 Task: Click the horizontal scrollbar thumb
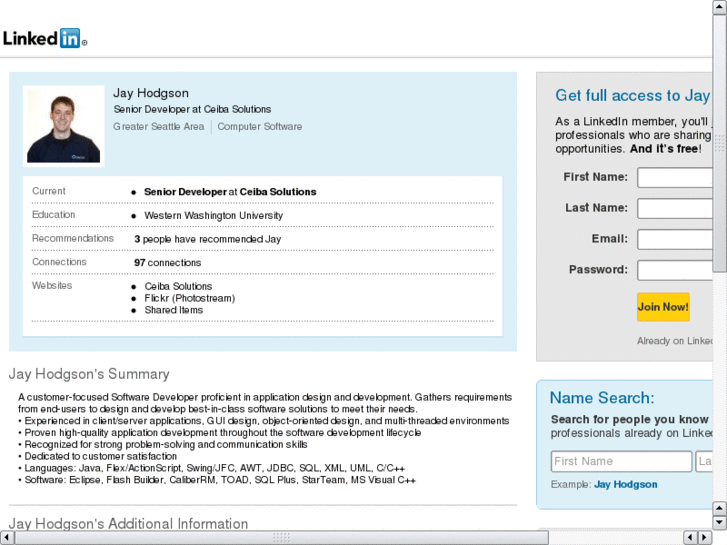281,538
